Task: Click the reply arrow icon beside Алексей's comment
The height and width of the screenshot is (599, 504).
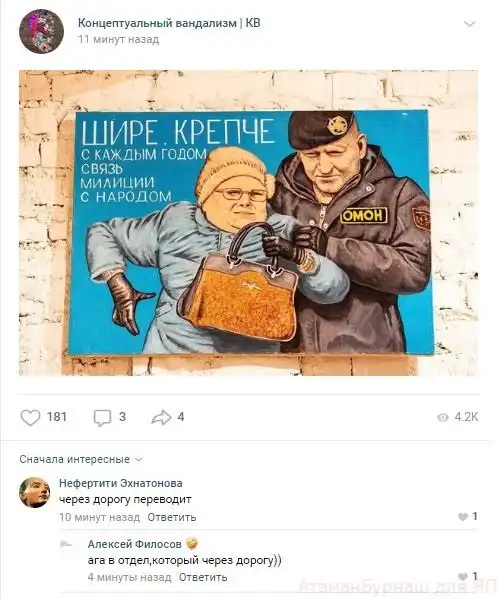Action: click(66, 544)
